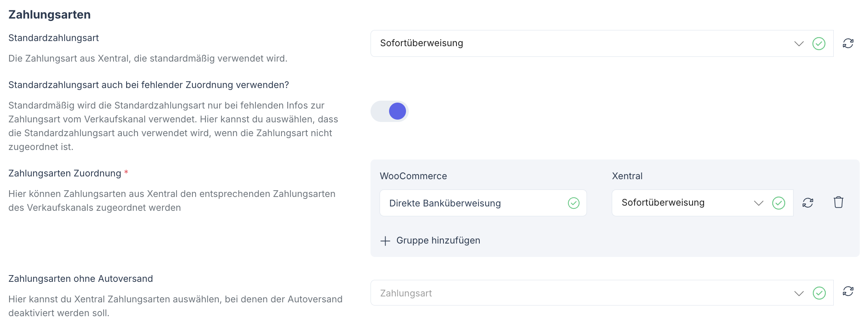The width and height of the screenshot is (868, 328).
Task: Click checkmark in Direkte Banküberweisung field
Action: 574,203
